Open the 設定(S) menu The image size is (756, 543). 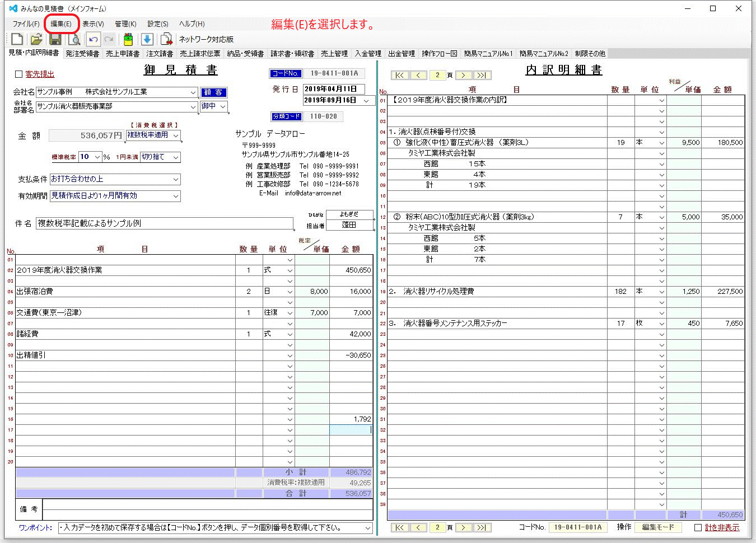pyautogui.click(x=158, y=24)
